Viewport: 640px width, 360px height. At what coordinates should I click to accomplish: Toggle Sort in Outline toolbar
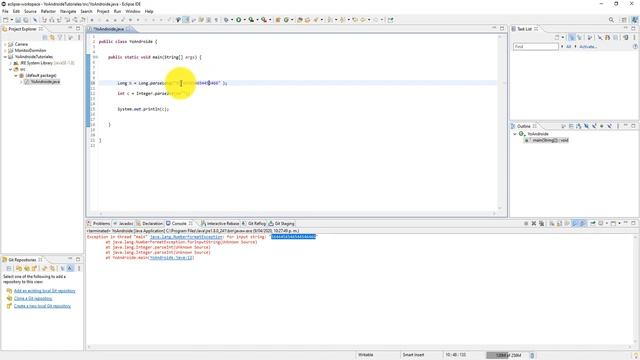[x=578, y=126]
